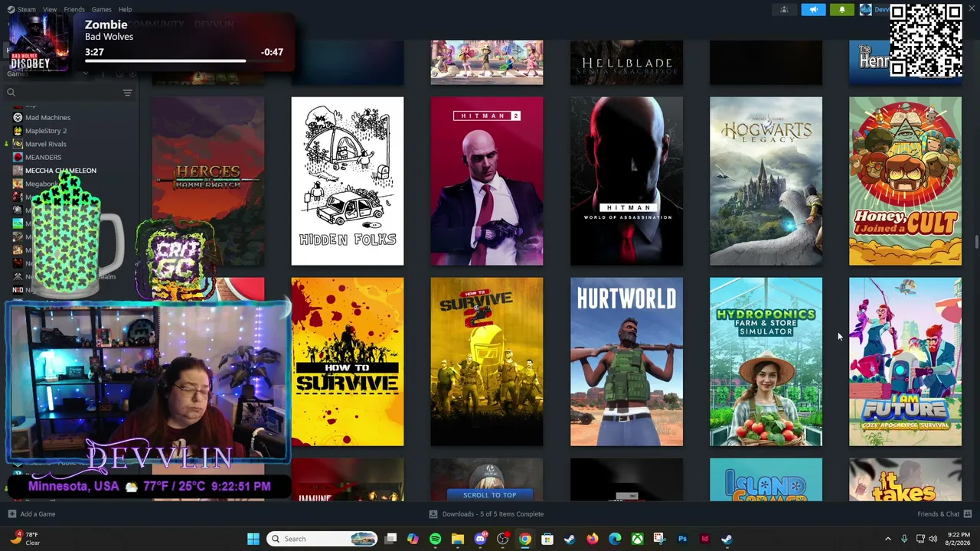
Task: Open Heroes of Hammerwatch game cover
Action: tap(208, 181)
